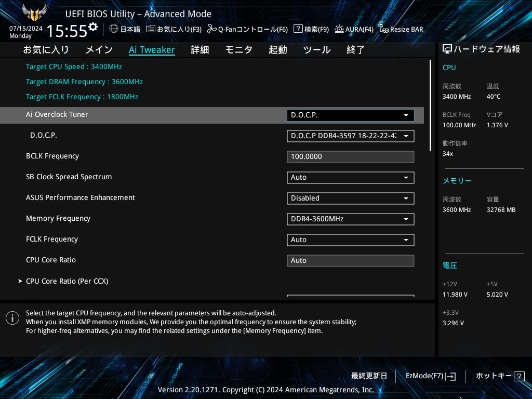Click the BCLK Frequency input field
The width and height of the screenshot is (532, 399).
pyautogui.click(x=351, y=157)
